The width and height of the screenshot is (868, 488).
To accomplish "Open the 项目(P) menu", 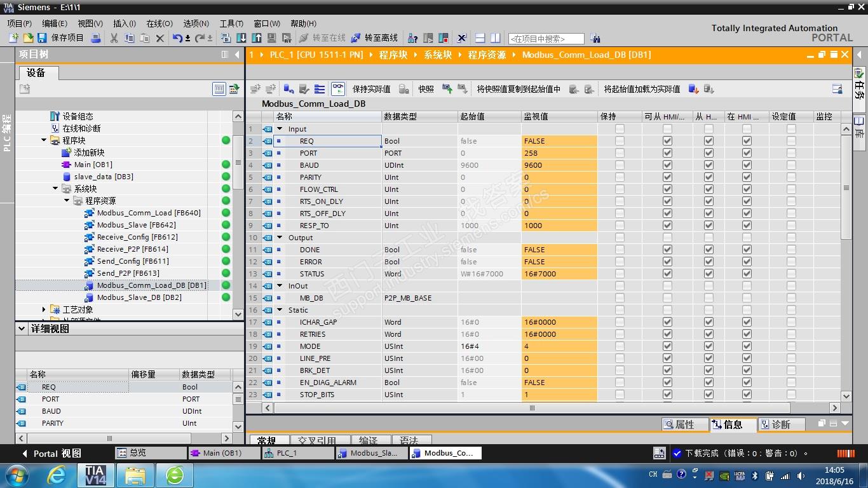I will pyautogui.click(x=19, y=24).
